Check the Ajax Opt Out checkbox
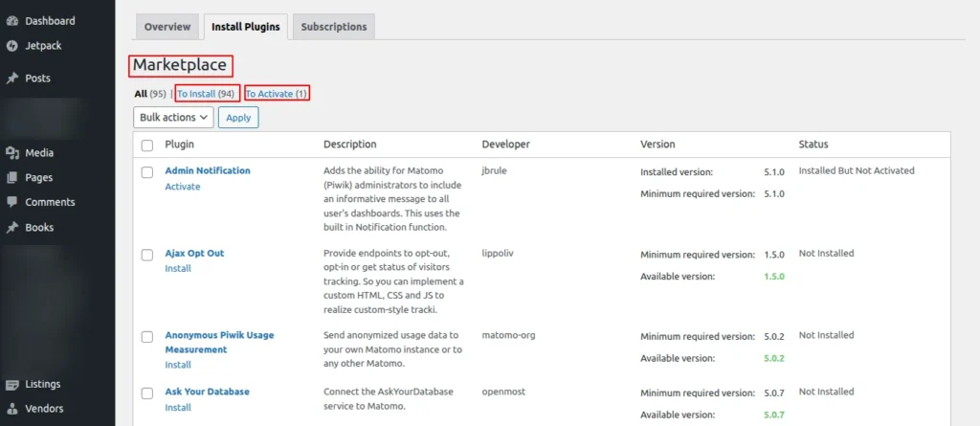 pos(147,255)
